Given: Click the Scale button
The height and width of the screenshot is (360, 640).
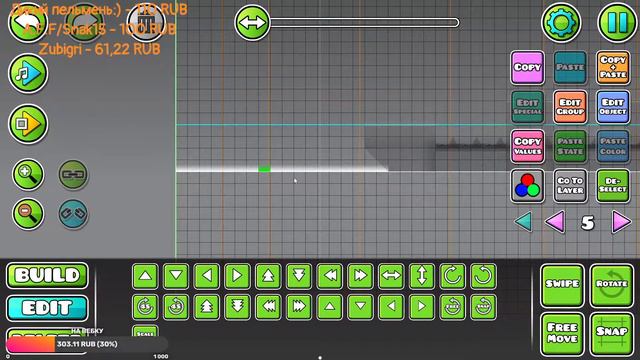Looking at the screenshot, I should pyautogui.click(x=145, y=331).
